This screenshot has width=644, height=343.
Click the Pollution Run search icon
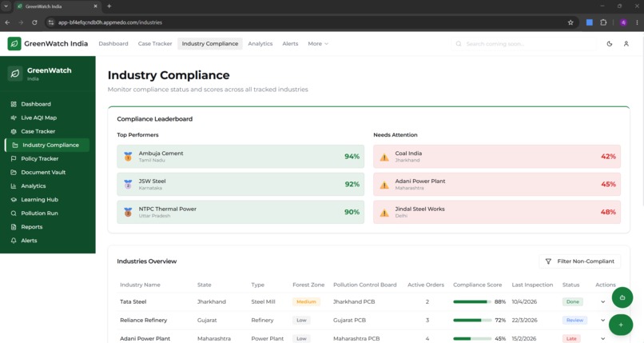click(x=14, y=213)
